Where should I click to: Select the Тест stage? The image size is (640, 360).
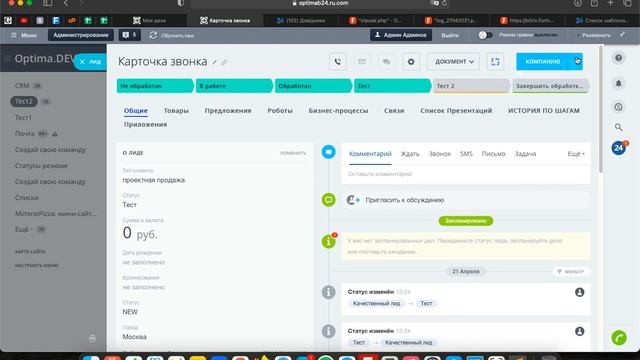pos(393,86)
